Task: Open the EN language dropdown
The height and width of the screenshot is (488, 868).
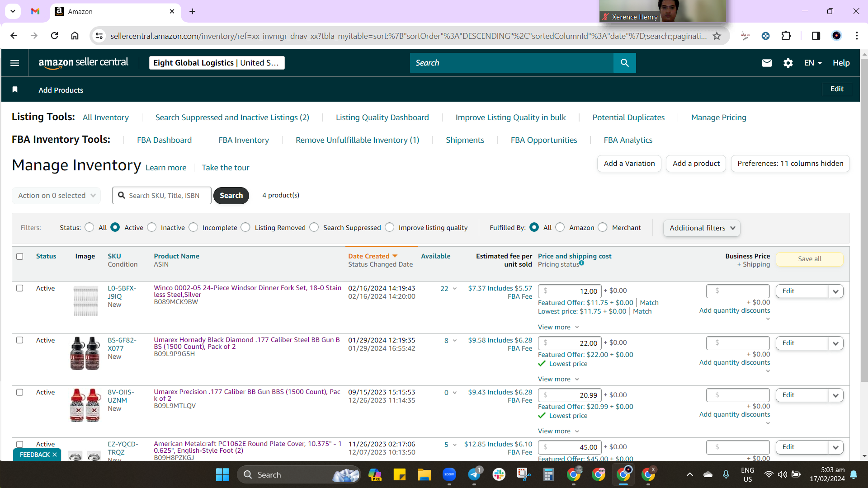Action: tap(813, 63)
